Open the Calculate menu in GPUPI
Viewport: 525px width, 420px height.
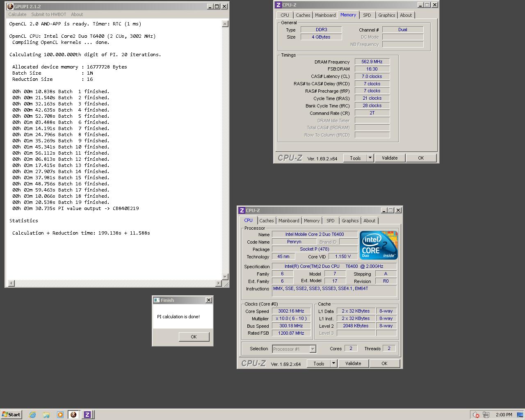[17, 14]
